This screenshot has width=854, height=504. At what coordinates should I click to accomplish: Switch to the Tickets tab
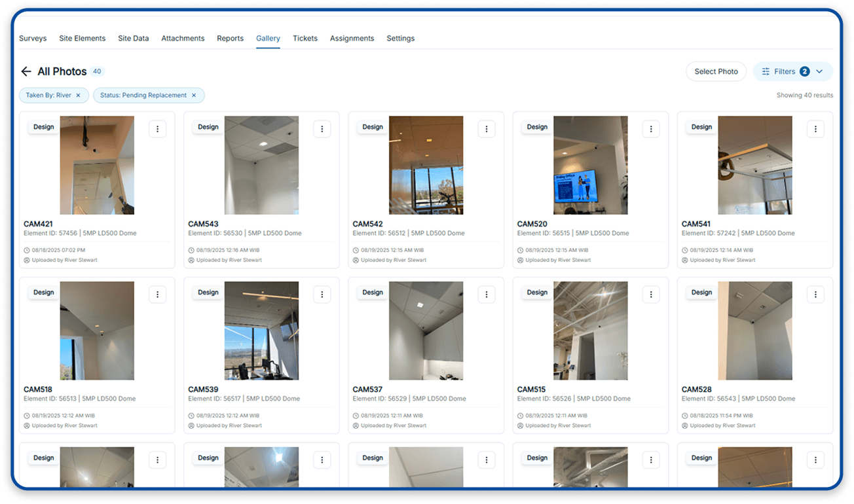tap(305, 39)
